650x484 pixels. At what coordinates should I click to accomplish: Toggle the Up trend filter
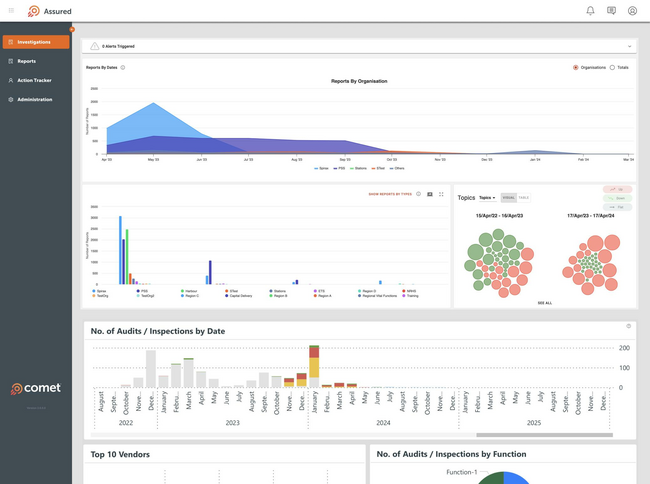(x=617, y=189)
